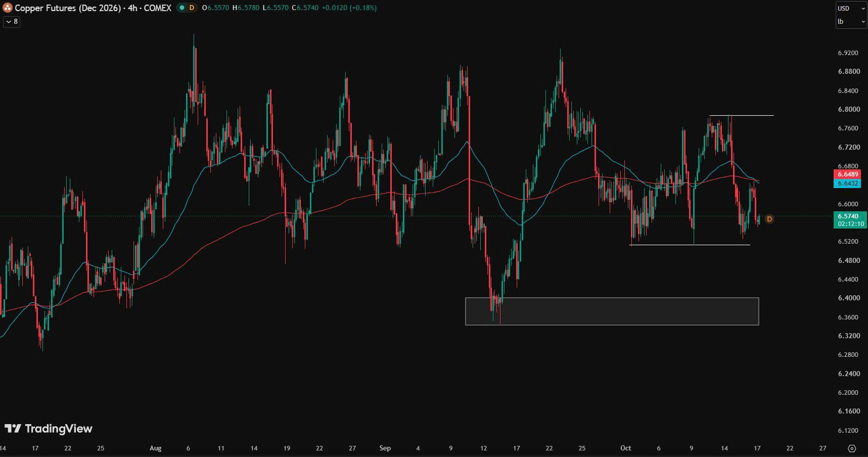Click the change value +0.0120 (+0.18%)
The width and height of the screenshot is (868, 457).
(349, 8)
